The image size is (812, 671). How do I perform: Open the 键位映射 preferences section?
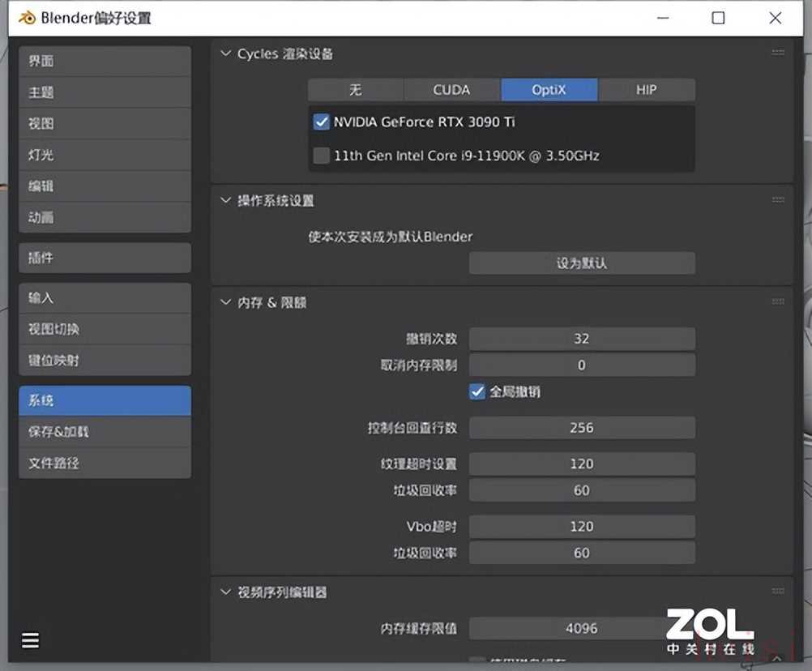[105, 361]
